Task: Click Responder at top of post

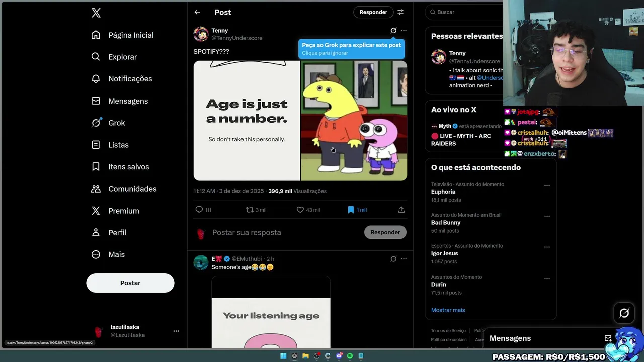Action: pyautogui.click(x=373, y=12)
